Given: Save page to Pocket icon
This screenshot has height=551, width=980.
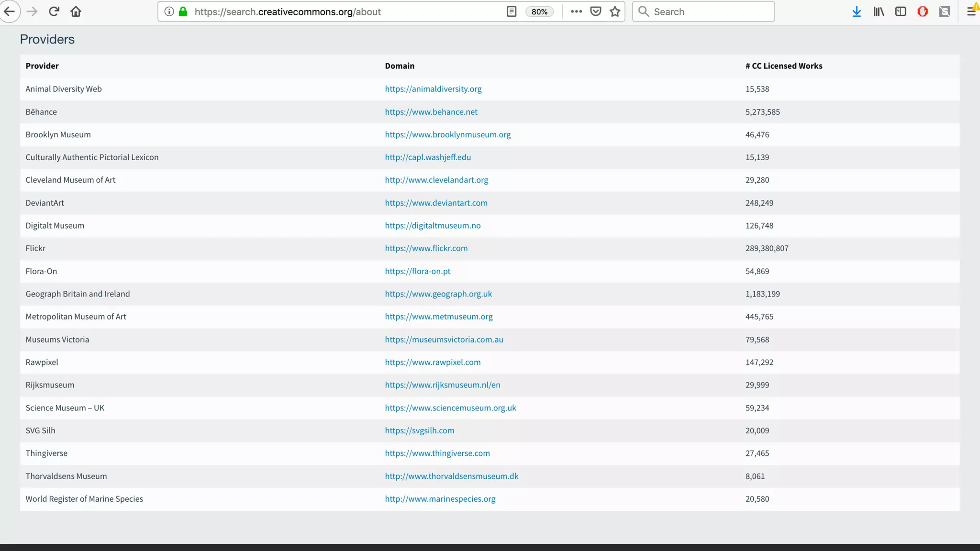Looking at the screenshot, I should (595, 11).
